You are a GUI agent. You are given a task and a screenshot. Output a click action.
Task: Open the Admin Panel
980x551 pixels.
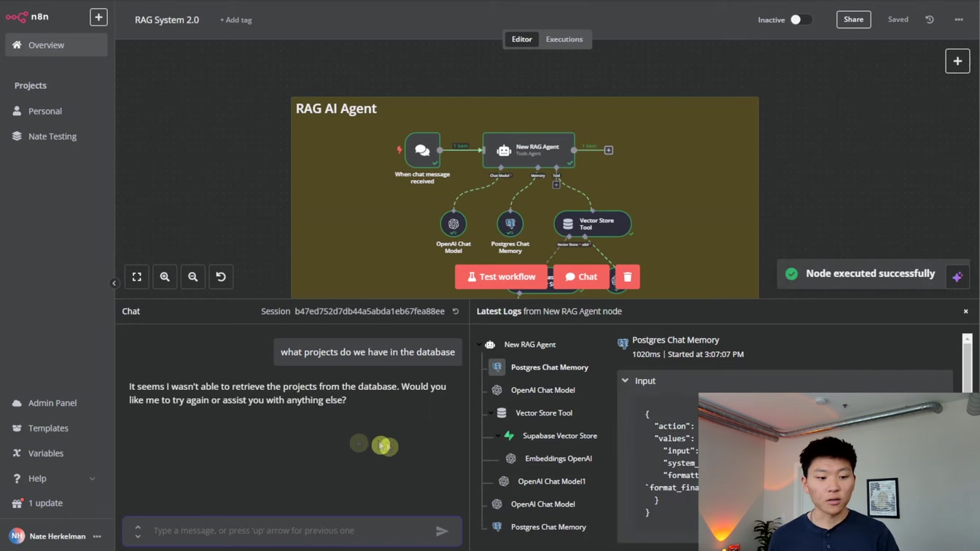[52, 403]
